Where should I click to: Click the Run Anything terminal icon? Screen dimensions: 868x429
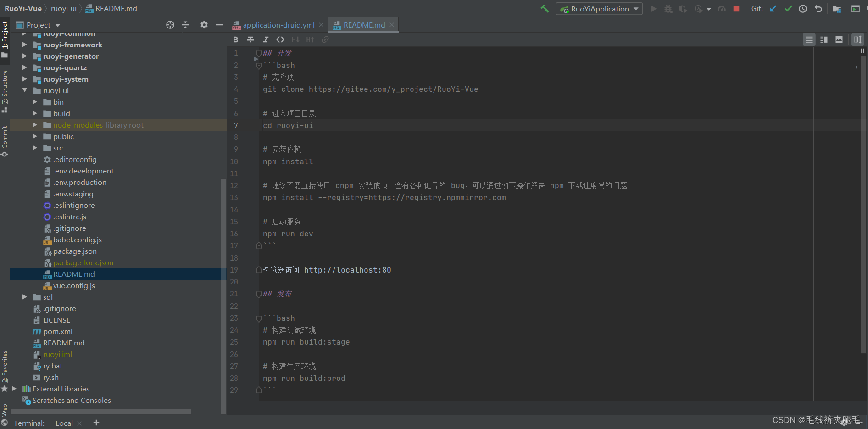click(x=856, y=9)
